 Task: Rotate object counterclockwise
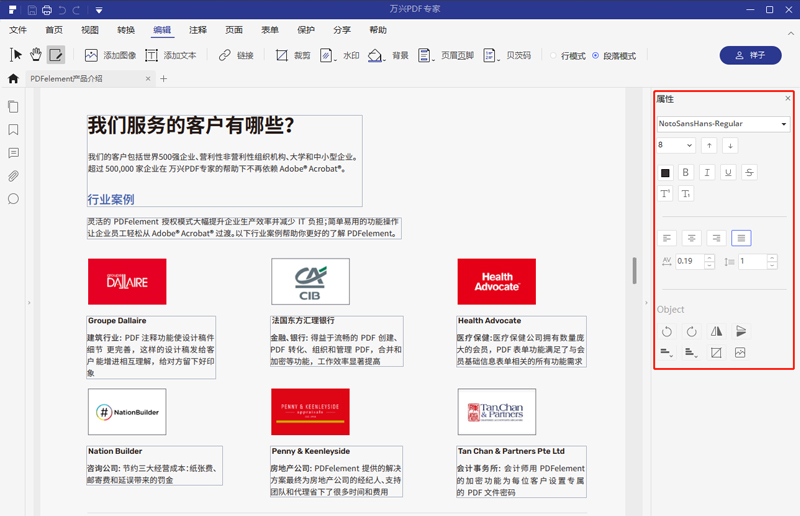pos(666,331)
